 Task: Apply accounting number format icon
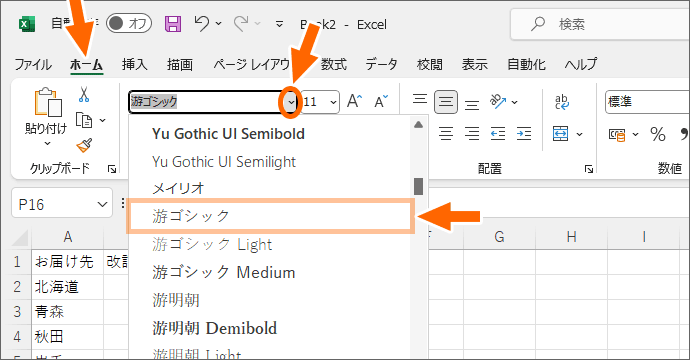click(x=617, y=134)
